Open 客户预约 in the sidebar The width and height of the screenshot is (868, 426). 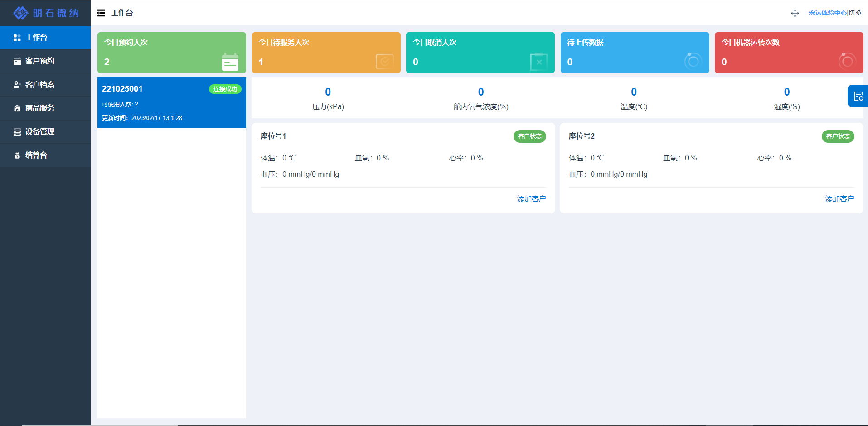point(45,61)
